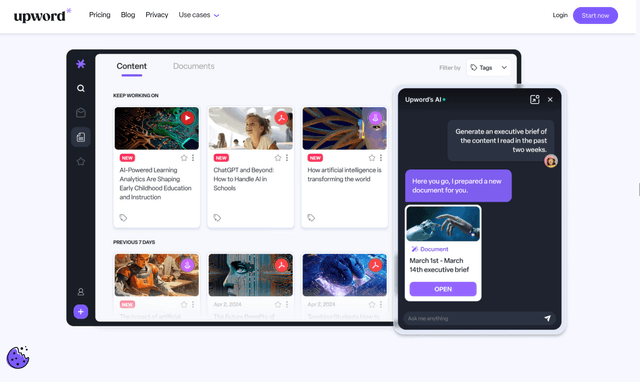The height and width of the screenshot is (382, 640).
Task: Click the purple asterisk sidebar logo
Action: click(x=81, y=64)
